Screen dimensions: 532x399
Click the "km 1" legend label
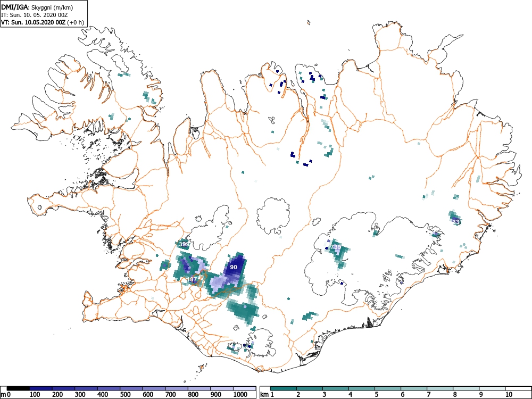pyautogui.click(x=267, y=395)
